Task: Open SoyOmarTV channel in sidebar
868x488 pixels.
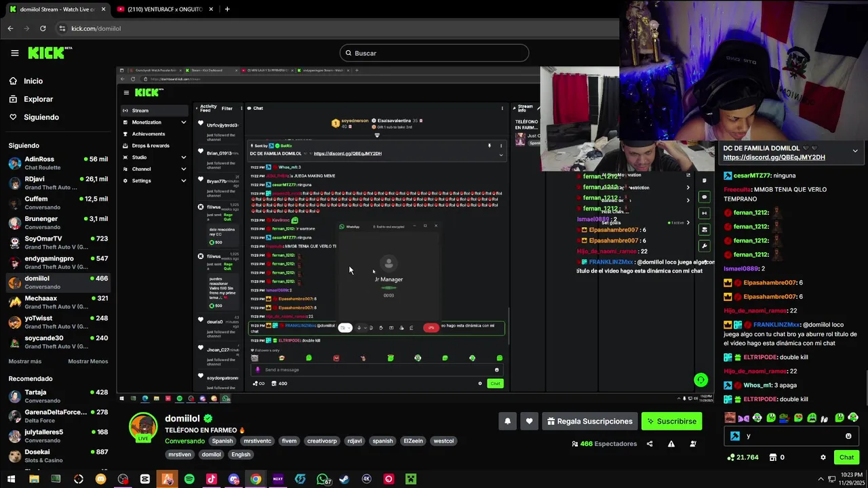Action: 58,243
